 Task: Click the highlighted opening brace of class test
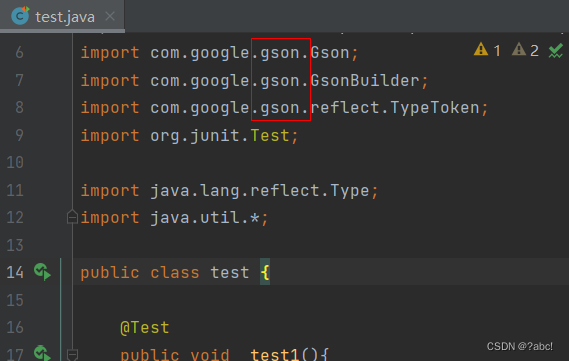[265, 272]
